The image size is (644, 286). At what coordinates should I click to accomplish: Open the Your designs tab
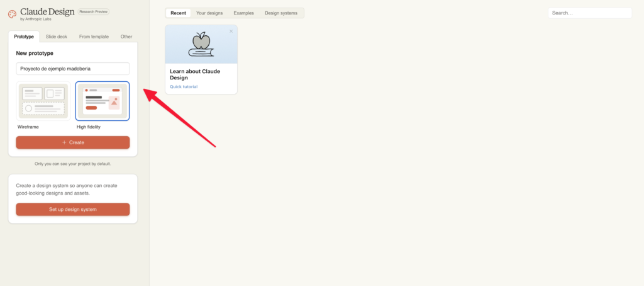(209, 13)
